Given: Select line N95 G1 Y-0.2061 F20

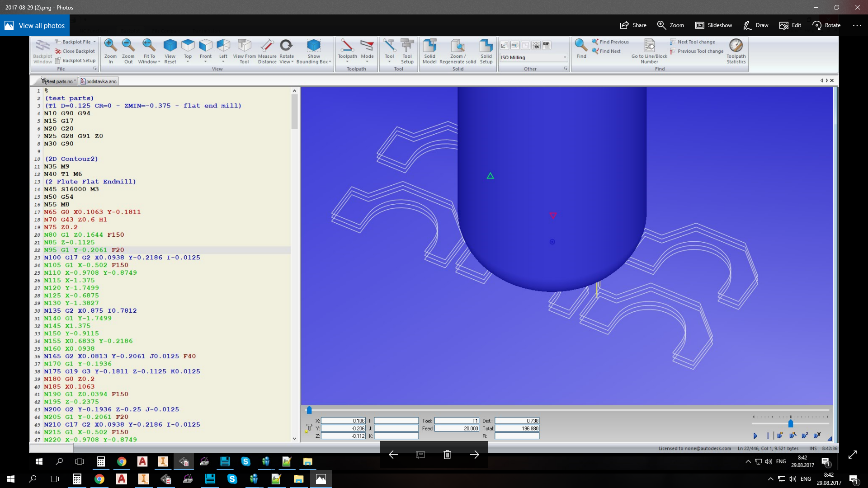Looking at the screenshot, I should click(x=84, y=250).
